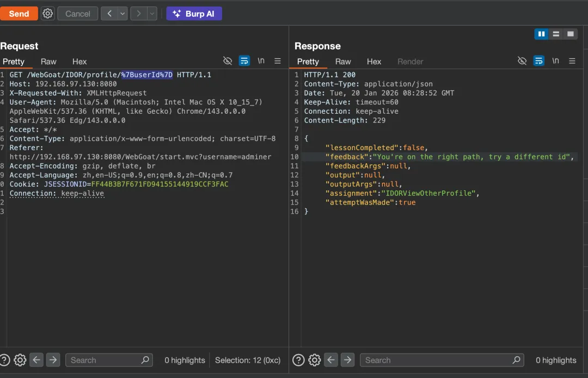Click the response search help icon

[298, 360]
